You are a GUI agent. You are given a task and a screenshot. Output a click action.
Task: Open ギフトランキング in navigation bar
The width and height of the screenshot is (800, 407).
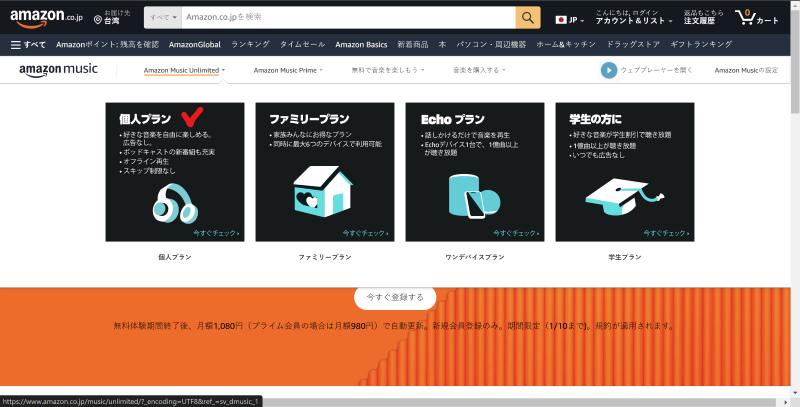click(701, 45)
